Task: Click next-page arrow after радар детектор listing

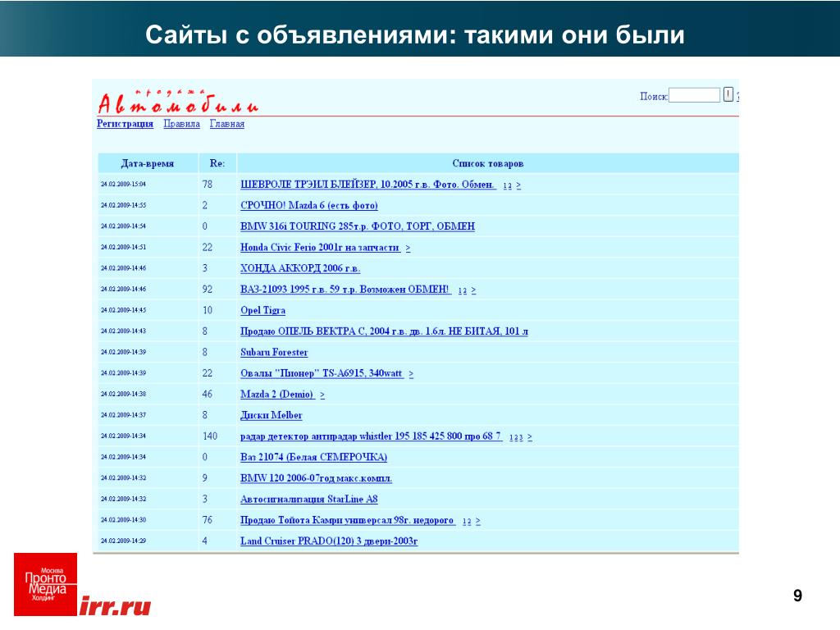Action: point(530,437)
